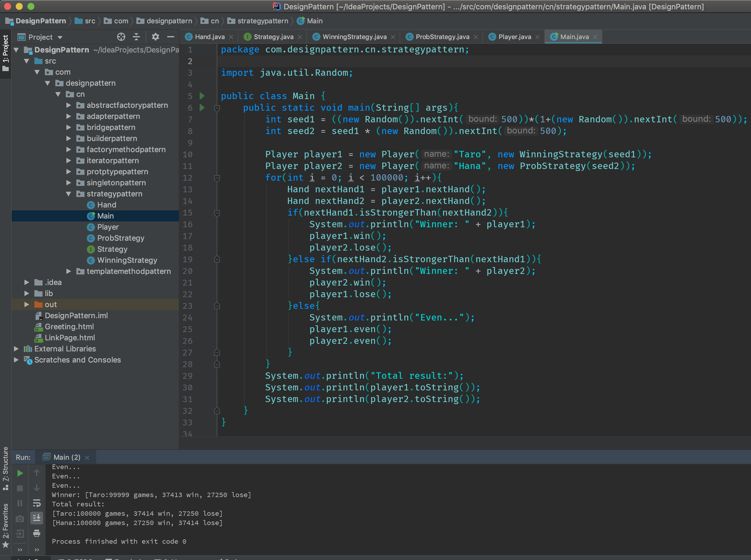Click "Process finished with exit code 0"
This screenshot has height=560, width=751.
click(119, 541)
